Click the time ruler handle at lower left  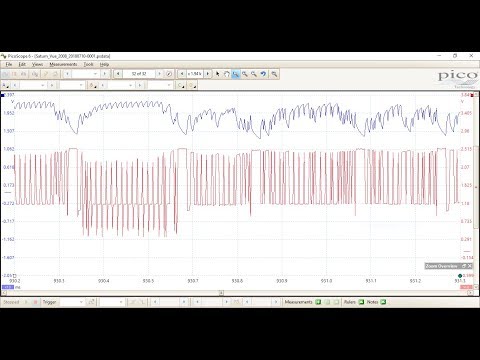tap(14, 276)
